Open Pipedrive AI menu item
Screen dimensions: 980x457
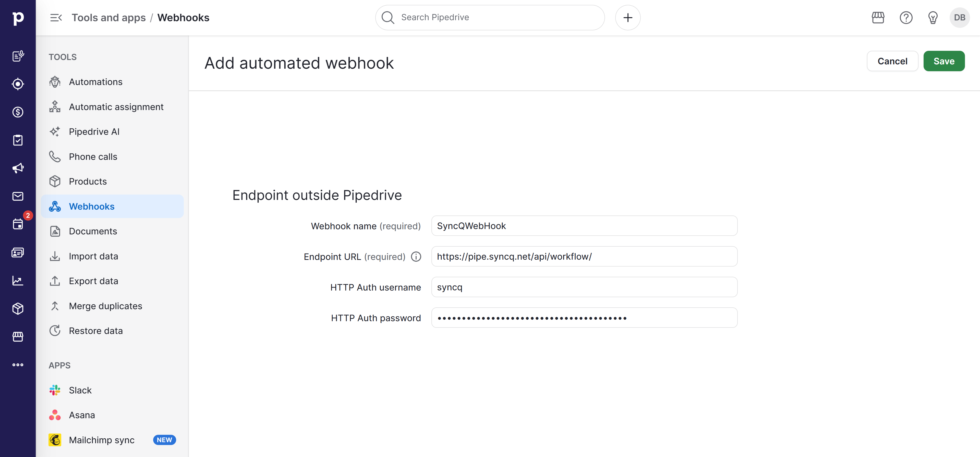112,132
